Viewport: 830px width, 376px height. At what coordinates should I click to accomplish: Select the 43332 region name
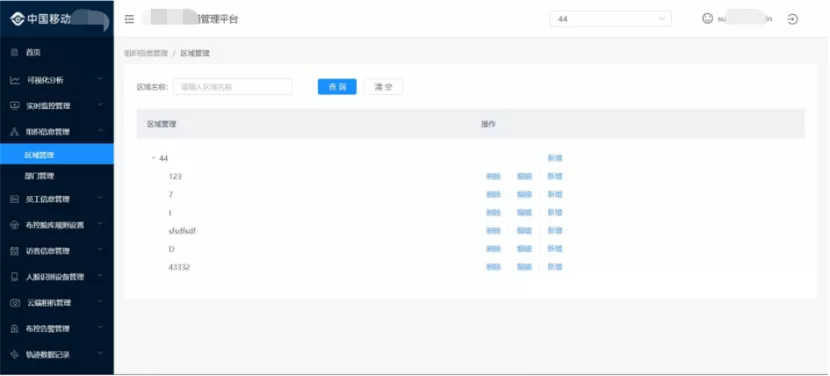point(179,267)
